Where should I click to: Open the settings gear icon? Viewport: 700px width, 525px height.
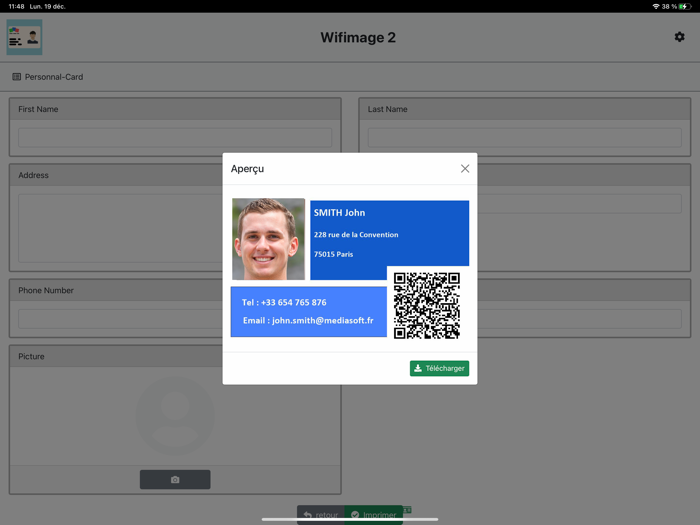(679, 37)
